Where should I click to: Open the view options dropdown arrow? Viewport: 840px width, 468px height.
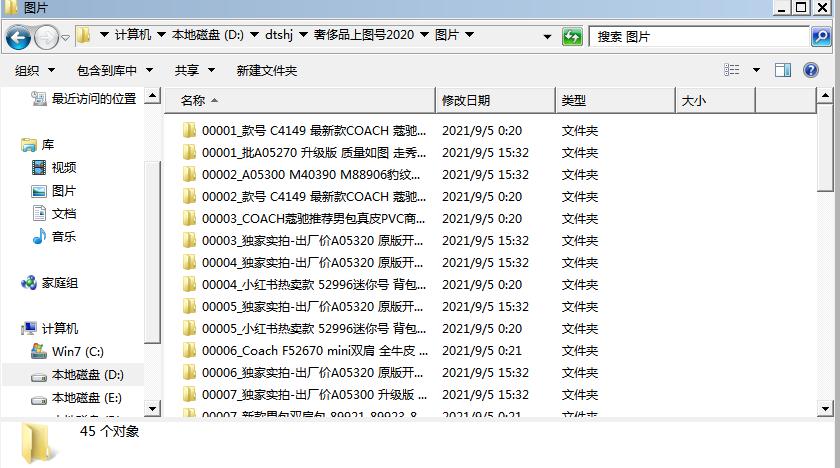click(x=756, y=70)
